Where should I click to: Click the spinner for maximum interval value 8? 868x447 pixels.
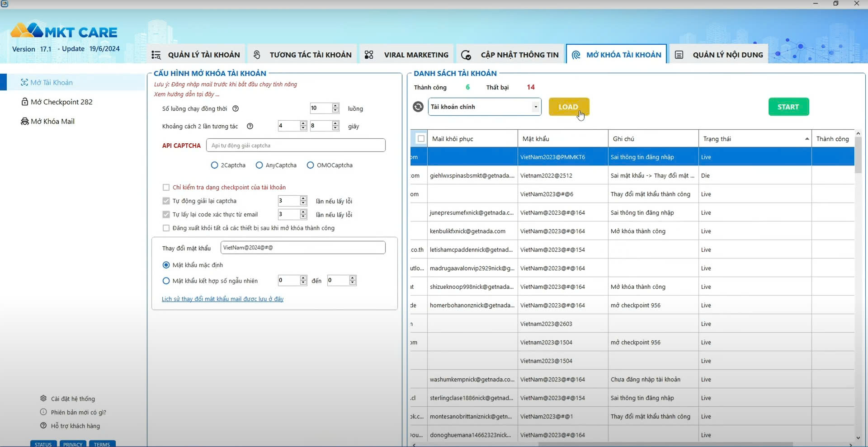point(335,126)
